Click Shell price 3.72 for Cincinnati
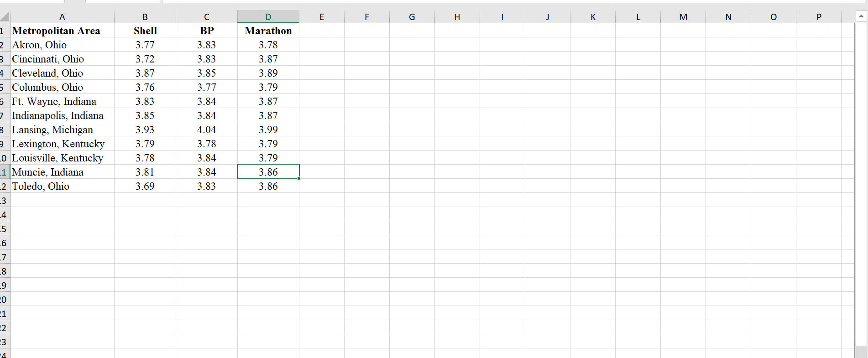The height and width of the screenshot is (358, 868). [x=145, y=59]
